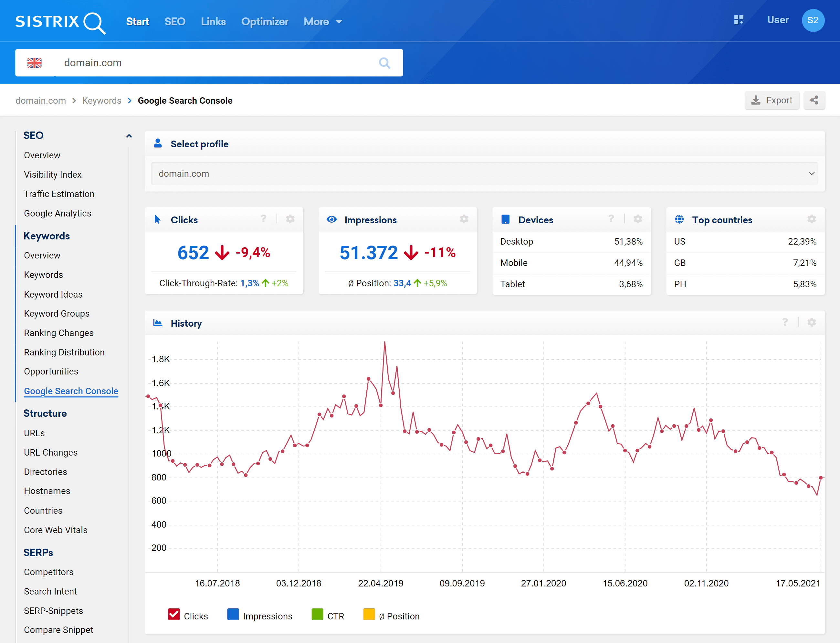The image size is (840, 643).
Task: Enable the Ø Position series in chart
Action: 369,614
